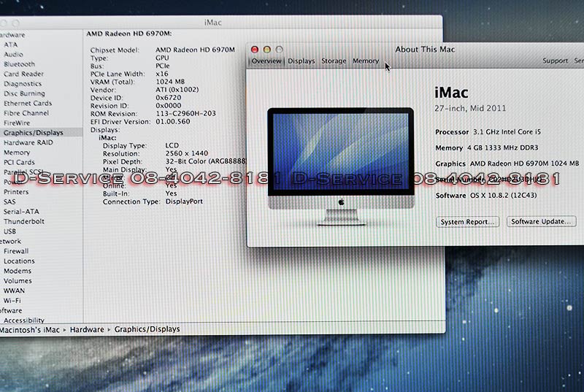
Task: Minimize the About This Mac window
Action: (x=267, y=50)
